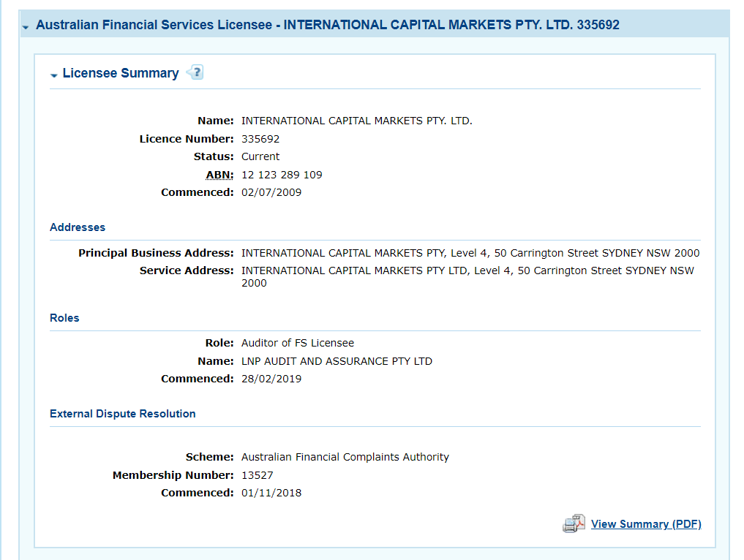Viewport: 744px width, 560px height.
Task: Click the External Dispute Resolution heading
Action: pos(122,414)
